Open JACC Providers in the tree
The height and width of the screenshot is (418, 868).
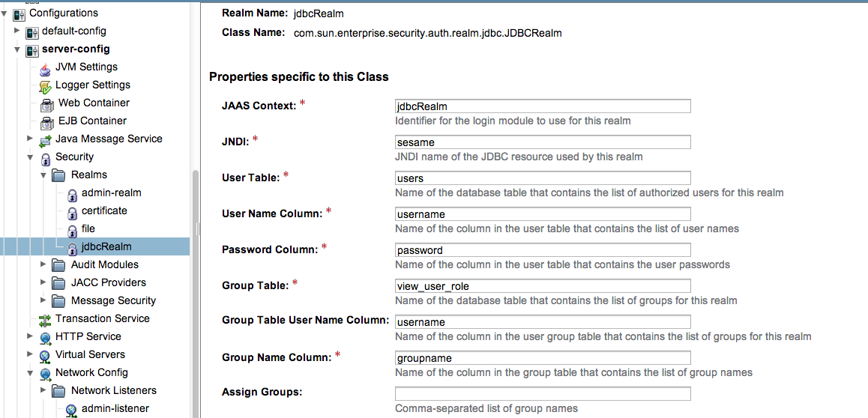coord(108,283)
